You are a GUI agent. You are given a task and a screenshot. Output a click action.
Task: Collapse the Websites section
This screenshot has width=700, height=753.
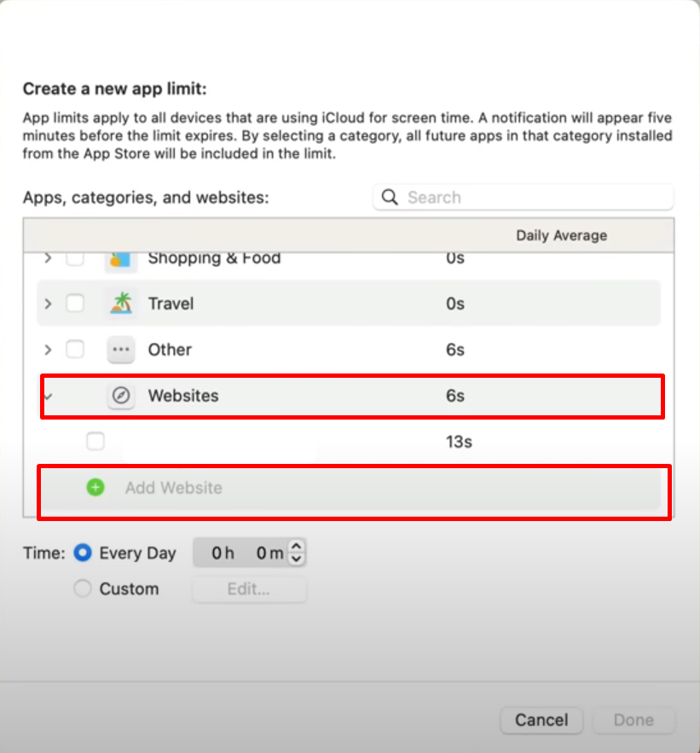pos(48,396)
